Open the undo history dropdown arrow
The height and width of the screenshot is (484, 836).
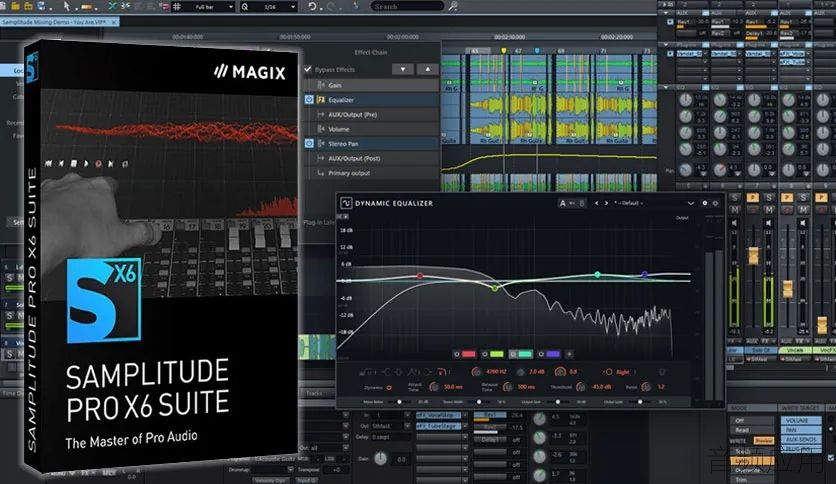coord(321,7)
